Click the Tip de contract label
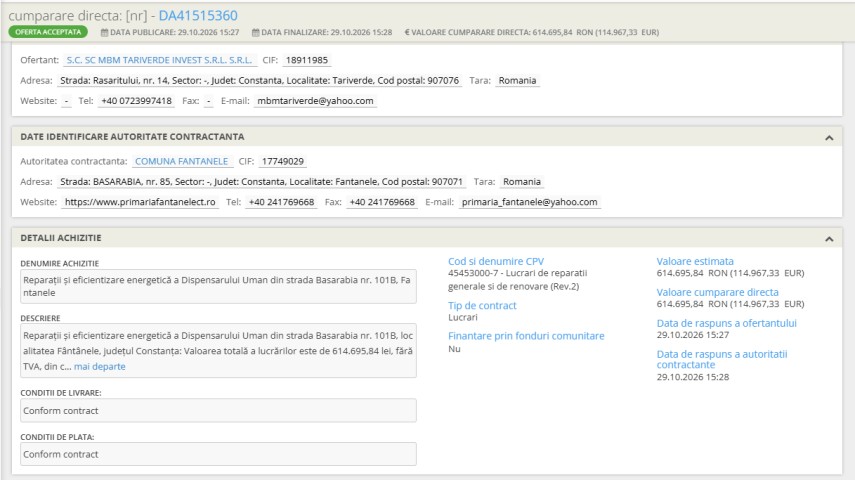The width and height of the screenshot is (855, 480). 482,305
